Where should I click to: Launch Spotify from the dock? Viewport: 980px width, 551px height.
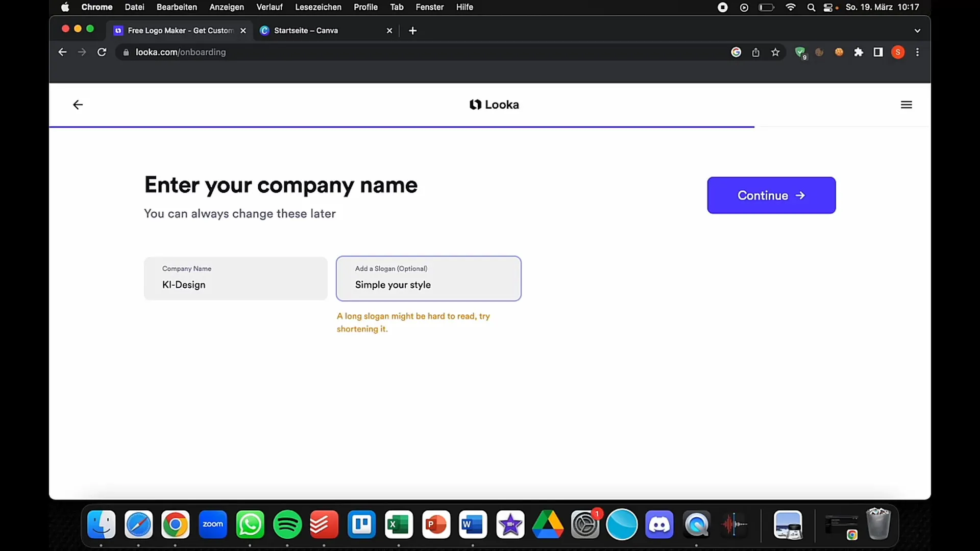click(x=287, y=524)
